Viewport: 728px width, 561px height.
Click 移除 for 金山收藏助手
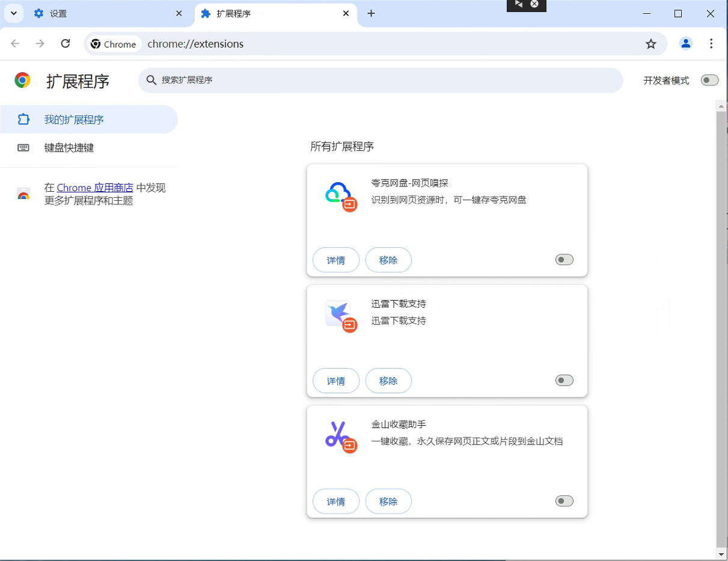[x=388, y=501]
